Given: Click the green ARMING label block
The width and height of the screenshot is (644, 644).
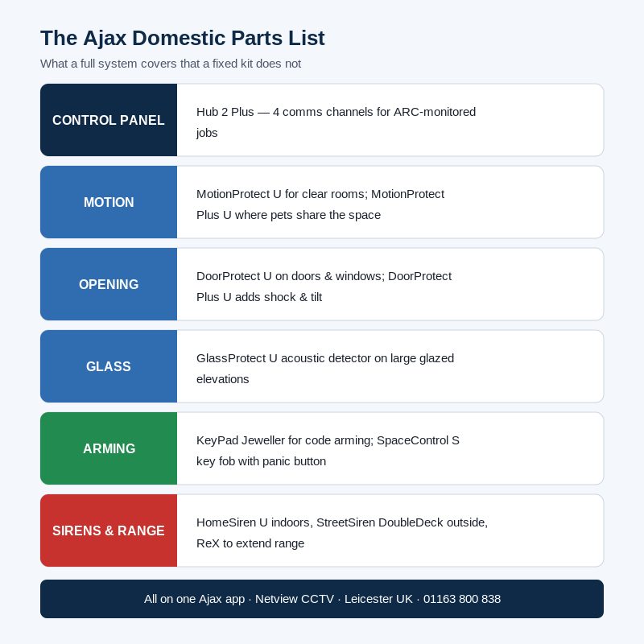Looking at the screenshot, I should tap(109, 448).
